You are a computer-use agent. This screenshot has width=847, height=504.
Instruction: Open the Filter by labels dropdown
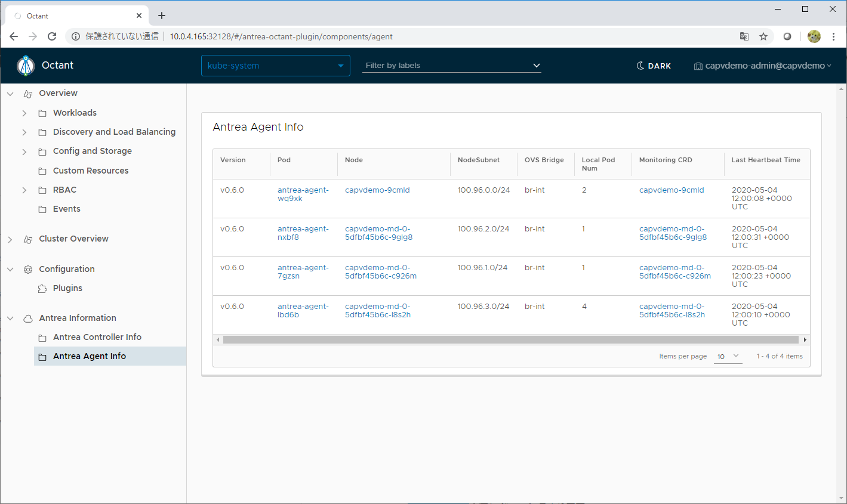click(x=452, y=66)
